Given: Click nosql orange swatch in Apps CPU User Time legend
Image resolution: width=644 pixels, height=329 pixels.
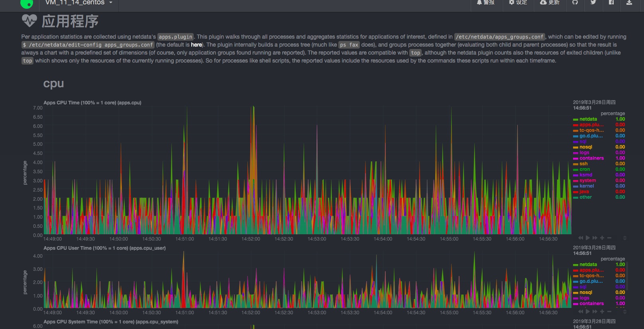Looking at the screenshot, I should (x=575, y=293).
